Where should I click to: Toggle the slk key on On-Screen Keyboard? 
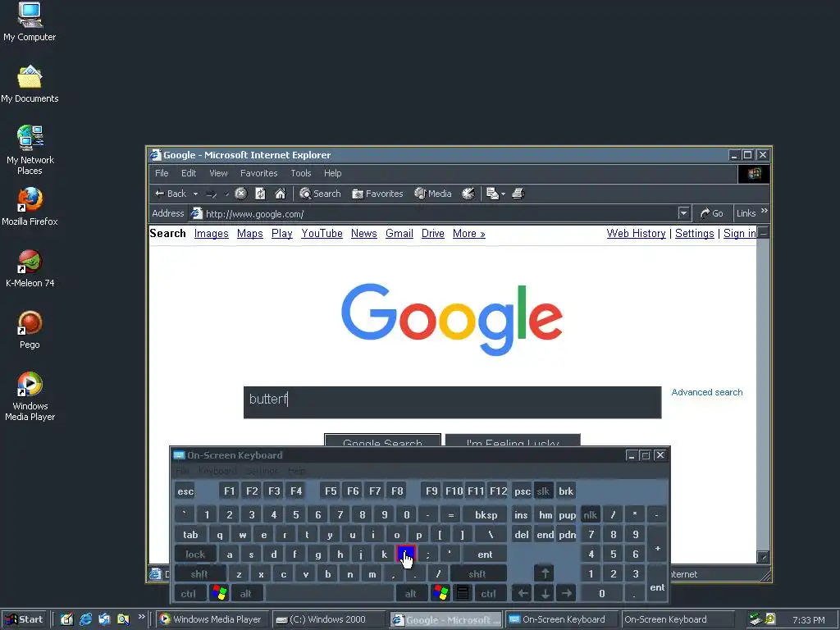click(543, 491)
